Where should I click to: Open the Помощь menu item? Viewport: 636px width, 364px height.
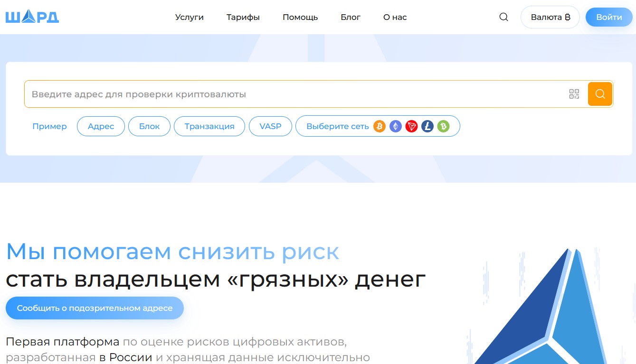(x=300, y=17)
